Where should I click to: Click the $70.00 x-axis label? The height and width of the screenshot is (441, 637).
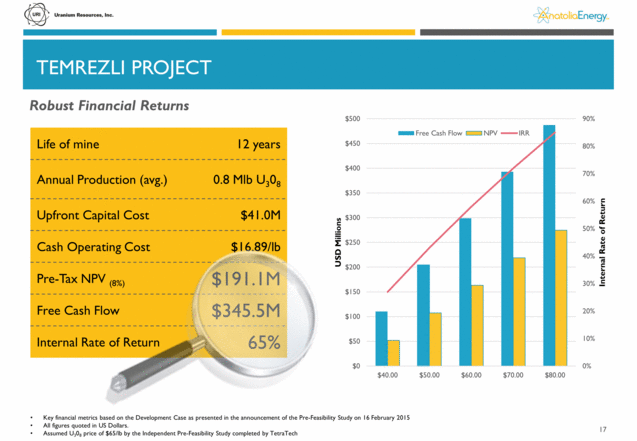click(513, 375)
